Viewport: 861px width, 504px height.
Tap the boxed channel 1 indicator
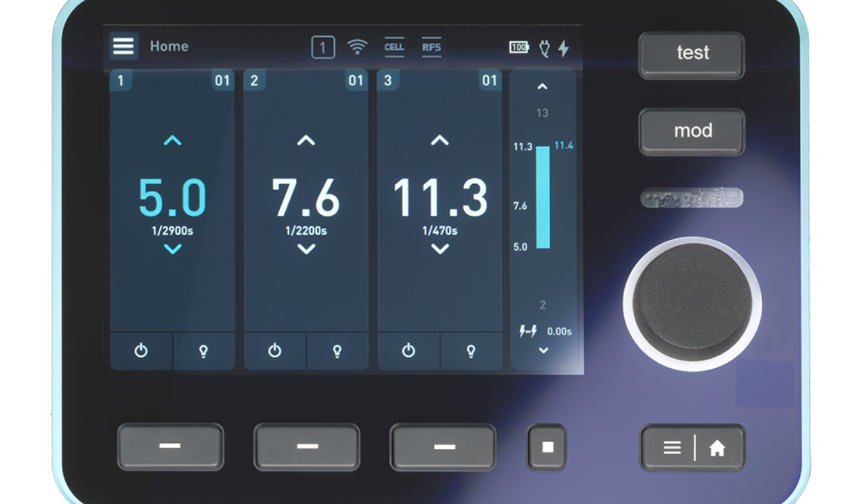(323, 48)
